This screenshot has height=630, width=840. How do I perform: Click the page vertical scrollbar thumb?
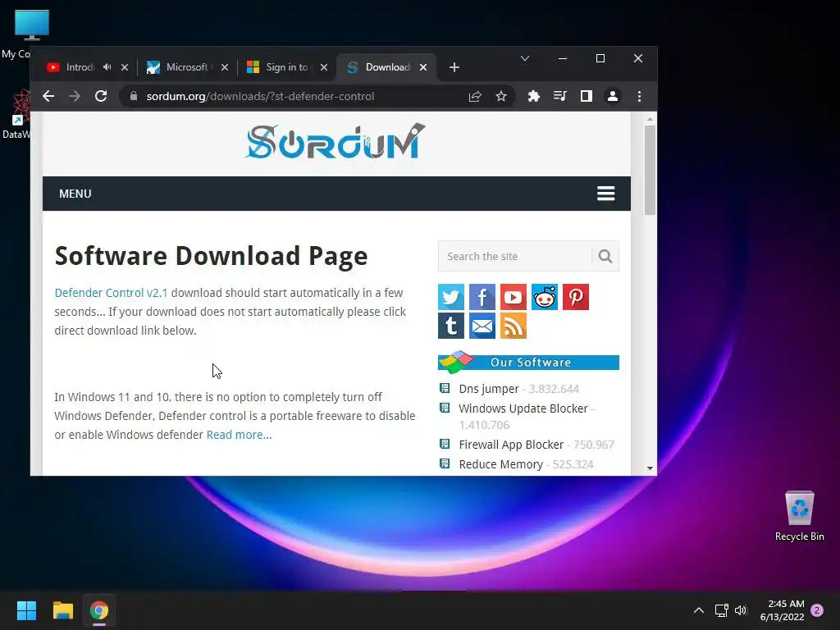[x=650, y=170]
